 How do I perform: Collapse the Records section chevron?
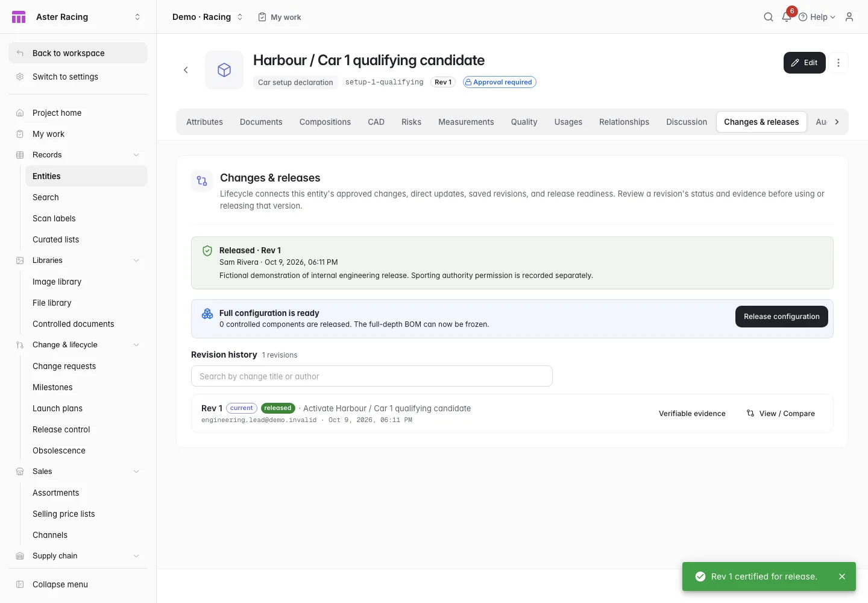click(x=136, y=155)
